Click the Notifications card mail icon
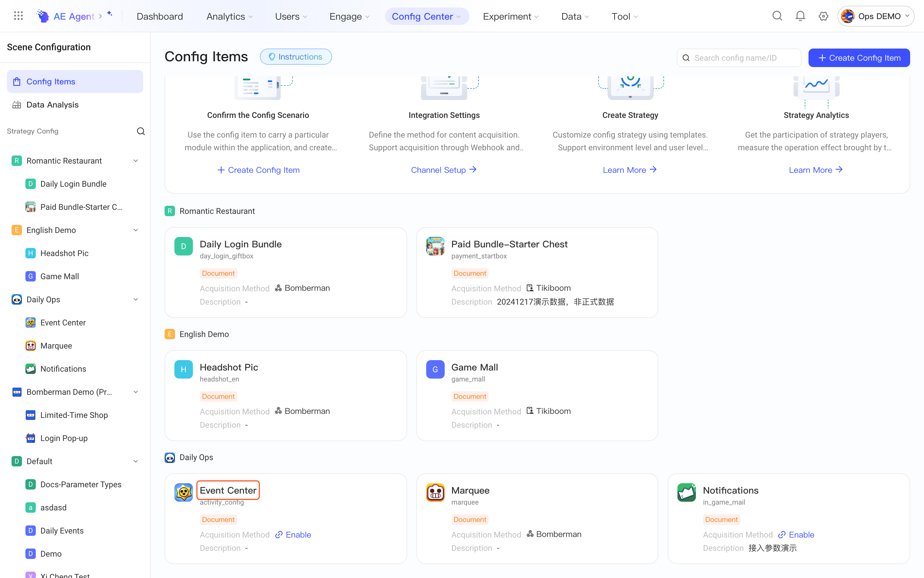Image resolution: width=924 pixels, height=578 pixels. point(687,492)
